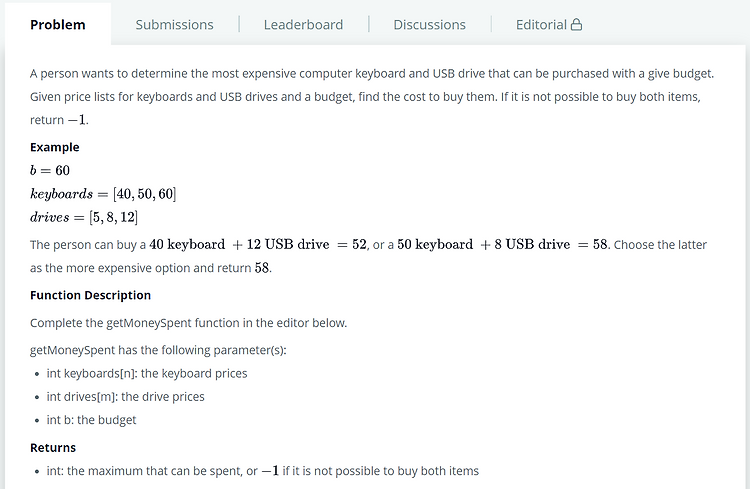750x489 pixels.
Task: Click the Editorial lock icon
Action: pos(576,24)
